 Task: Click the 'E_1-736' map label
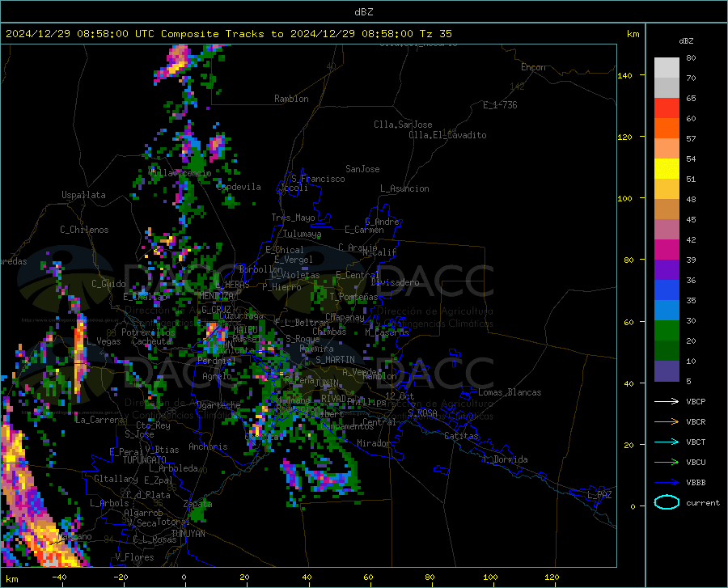(500, 105)
